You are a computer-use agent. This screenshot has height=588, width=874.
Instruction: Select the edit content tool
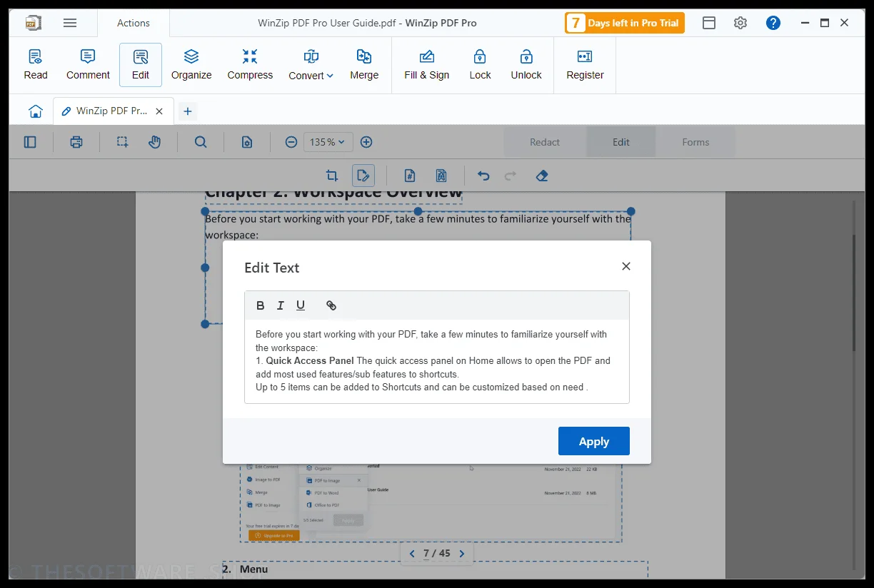[363, 176]
